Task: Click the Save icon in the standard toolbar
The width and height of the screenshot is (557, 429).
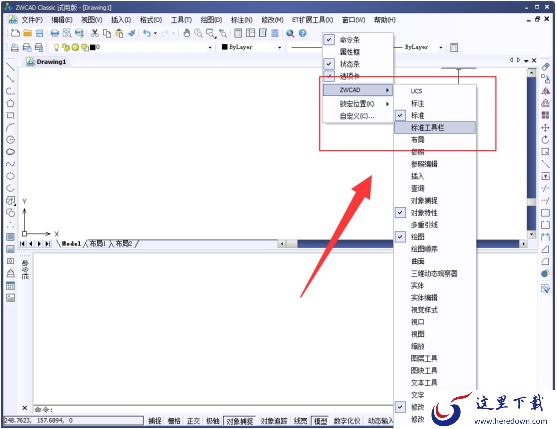Action: (x=39, y=33)
